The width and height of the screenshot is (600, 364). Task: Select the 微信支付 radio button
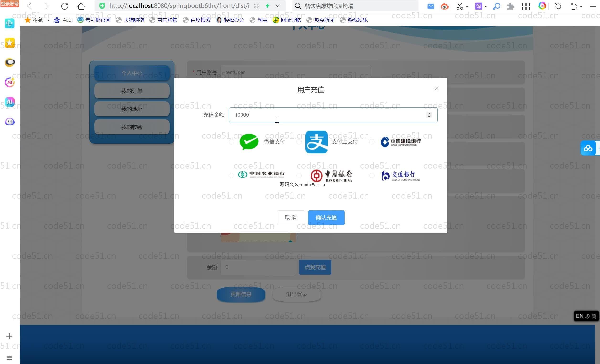click(x=231, y=142)
